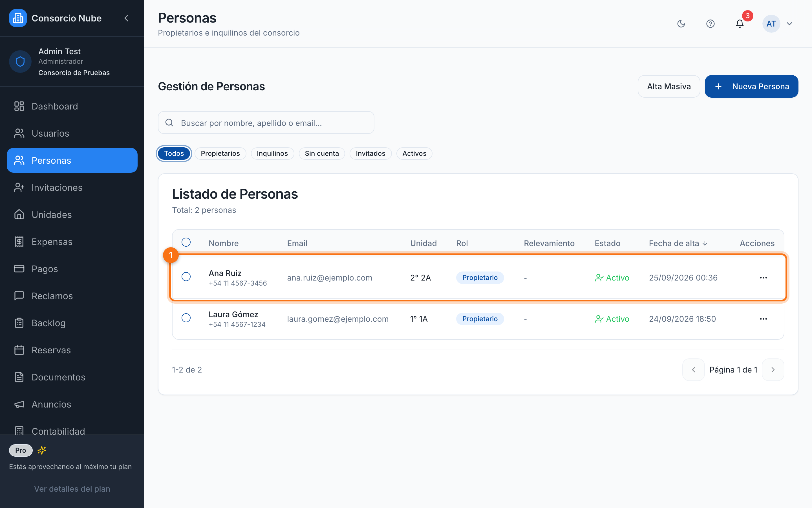Click the Consorcio Nube building logo icon
This screenshot has width=812, height=508.
[18, 18]
